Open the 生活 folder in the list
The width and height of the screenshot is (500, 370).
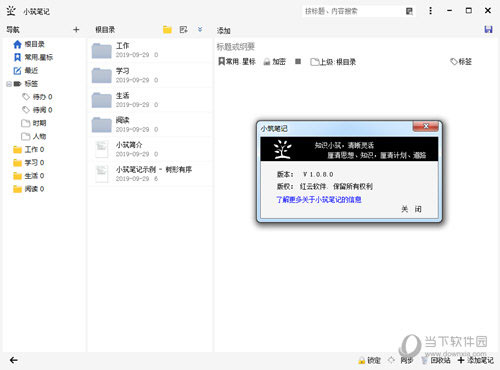150,100
